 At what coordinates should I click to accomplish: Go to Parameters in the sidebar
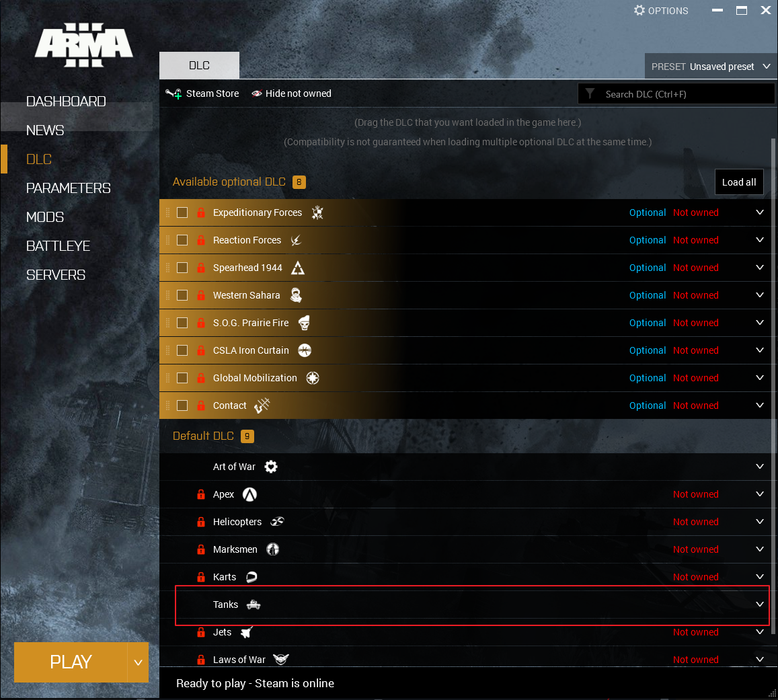[x=68, y=188]
